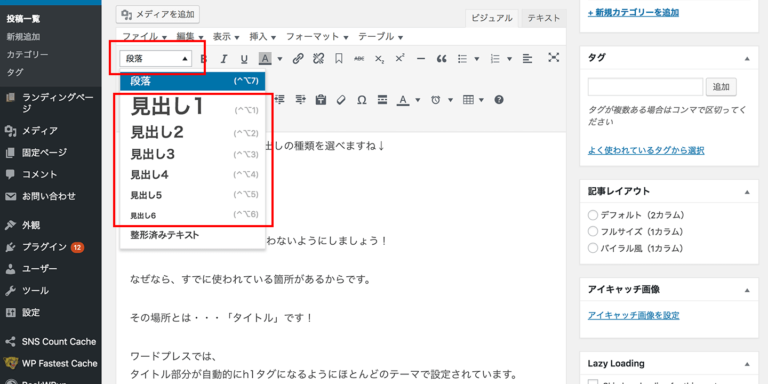
Task: Click the text color A icon
Action: click(403, 100)
